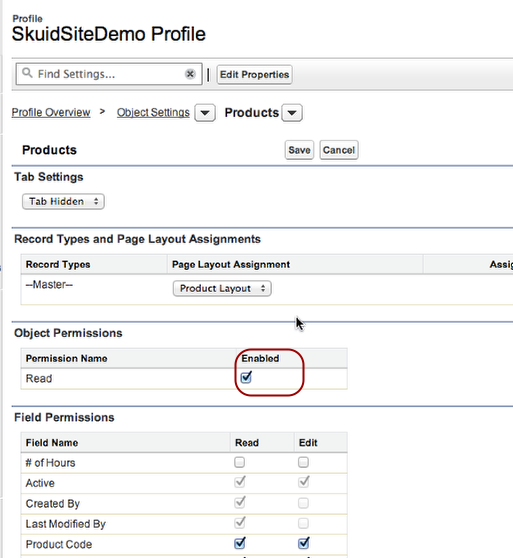Open the Product Layout assignment dropdown
513x558 pixels.
(222, 288)
